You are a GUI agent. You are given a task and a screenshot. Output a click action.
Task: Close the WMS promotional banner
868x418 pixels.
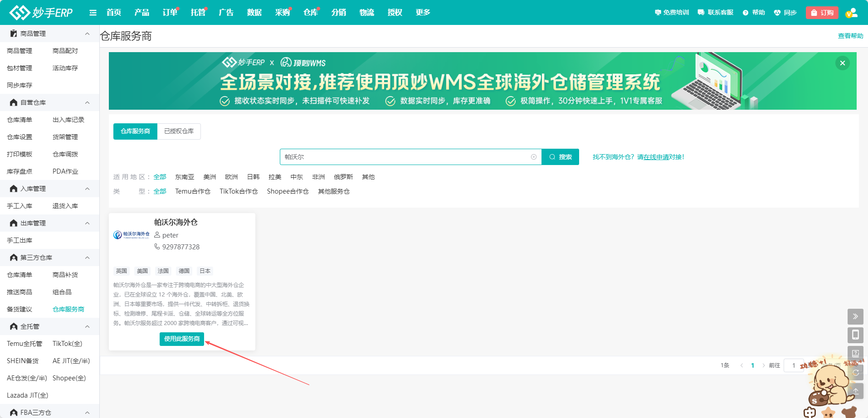842,63
